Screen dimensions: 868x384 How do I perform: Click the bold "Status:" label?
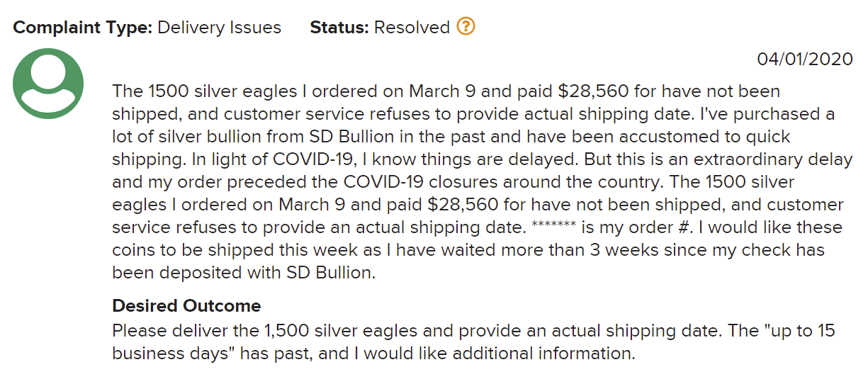[339, 28]
